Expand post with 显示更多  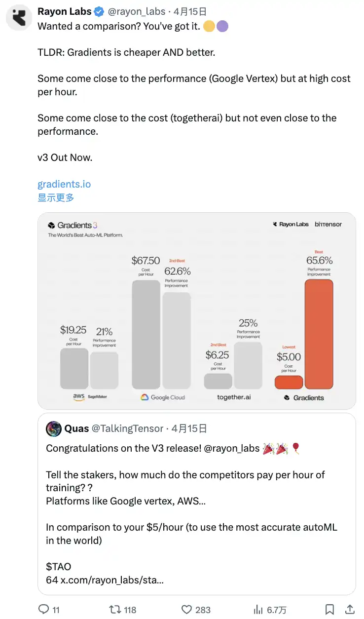pos(56,197)
